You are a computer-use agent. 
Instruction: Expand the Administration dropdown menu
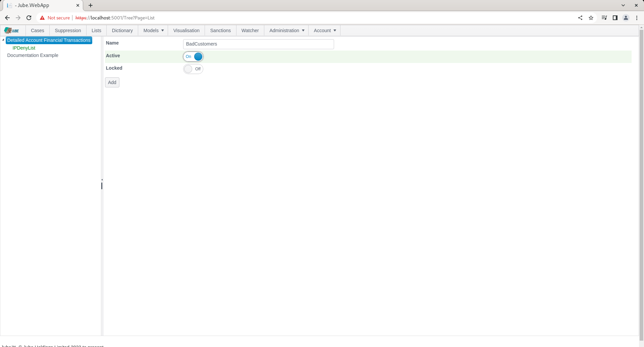click(286, 30)
